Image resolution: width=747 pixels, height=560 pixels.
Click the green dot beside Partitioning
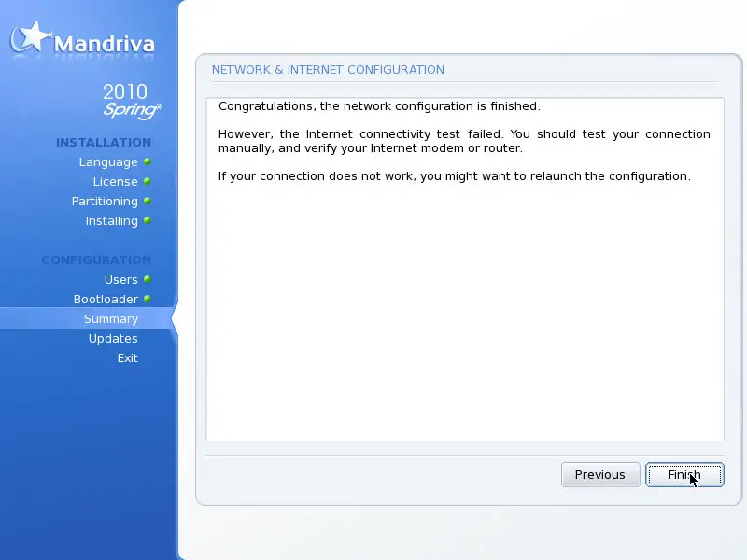[x=148, y=201]
